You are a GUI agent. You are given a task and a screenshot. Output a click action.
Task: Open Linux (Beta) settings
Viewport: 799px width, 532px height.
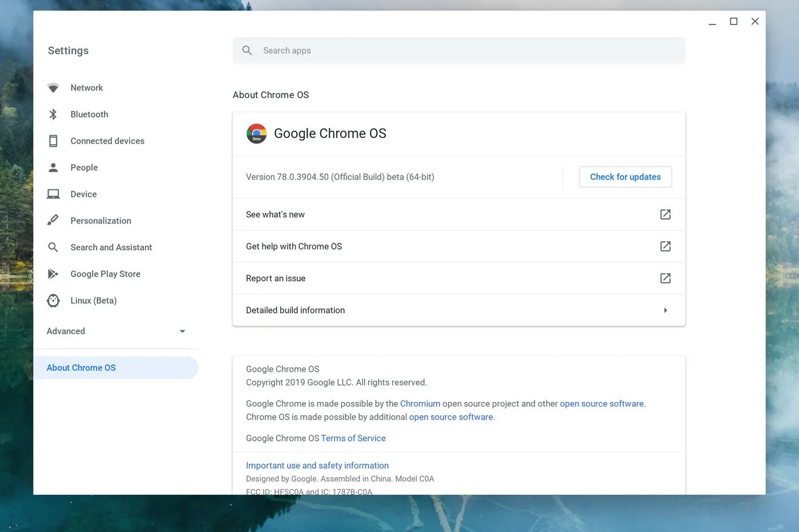coord(94,300)
